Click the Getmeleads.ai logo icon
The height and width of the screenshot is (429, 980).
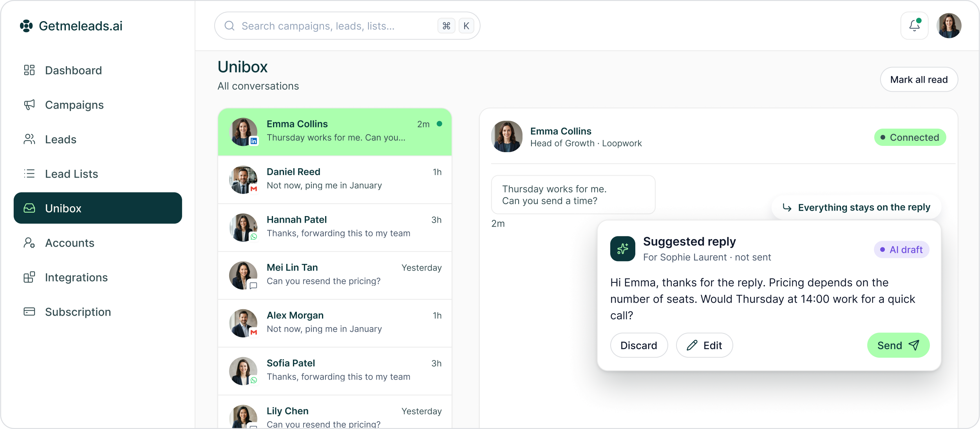tap(26, 26)
